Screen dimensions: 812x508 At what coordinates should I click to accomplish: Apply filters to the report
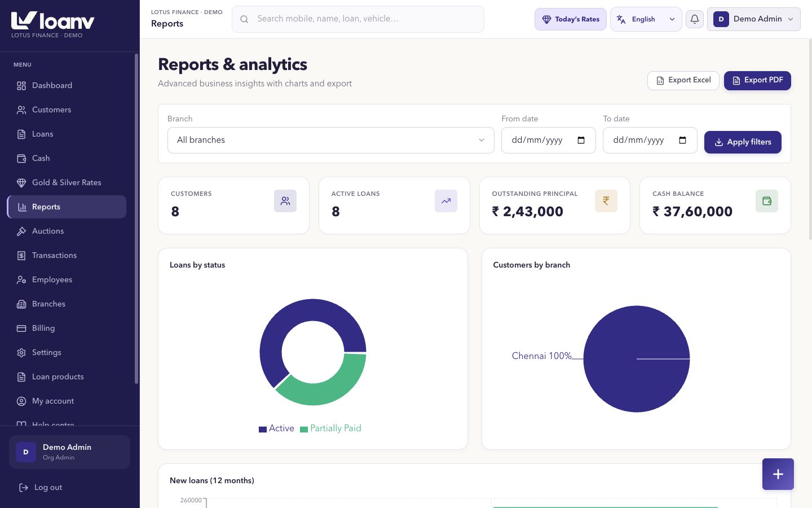[x=743, y=142]
